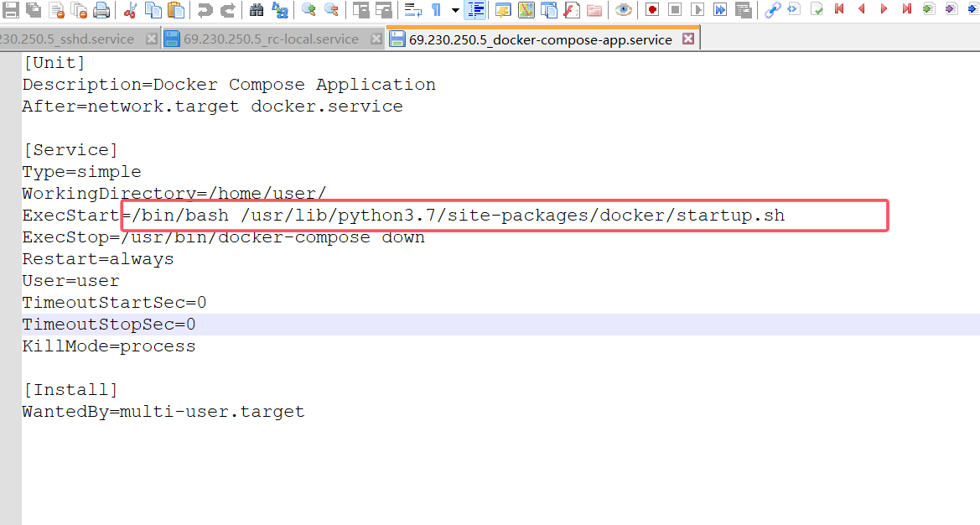This screenshot has height=525, width=980.
Task: Go to previous difference red arrow
Action: [x=862, y=8]
